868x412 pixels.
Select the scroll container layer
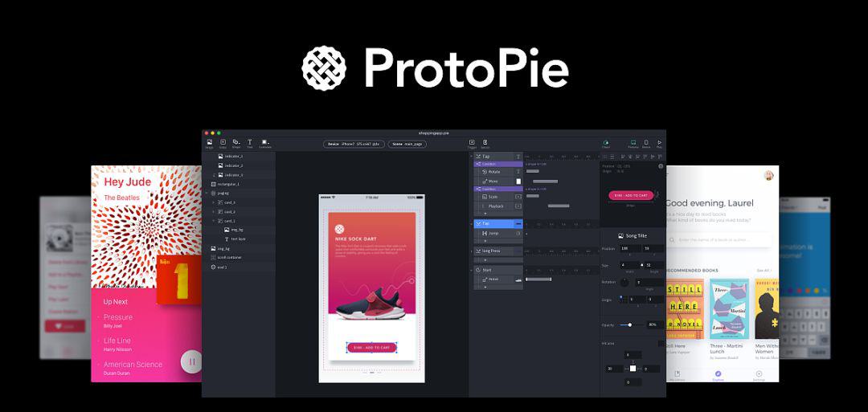point(239,257)
